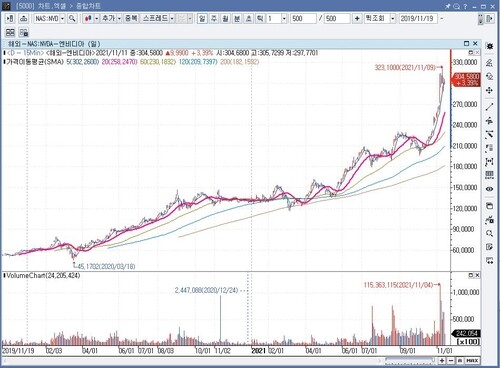This screenshot has width=500, height=368.
Task: Click the stock search magnifier button
Action: (72, 18)
